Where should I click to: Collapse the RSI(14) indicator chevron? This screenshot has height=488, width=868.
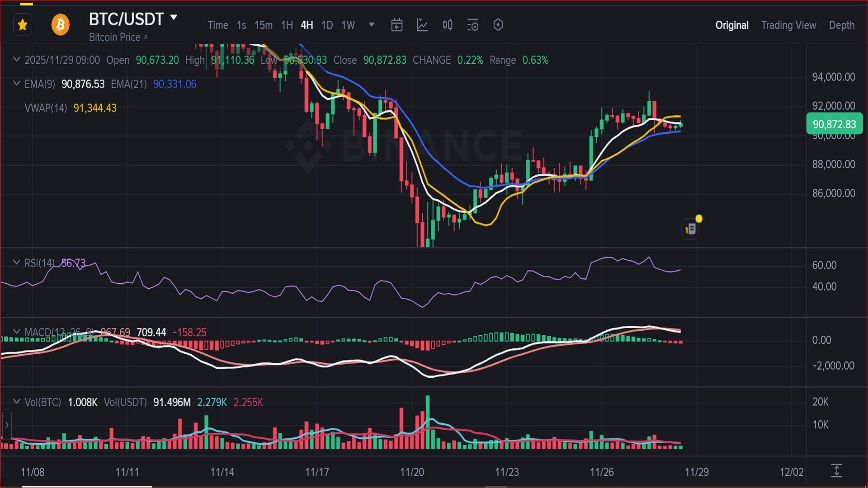pos(17,262)
